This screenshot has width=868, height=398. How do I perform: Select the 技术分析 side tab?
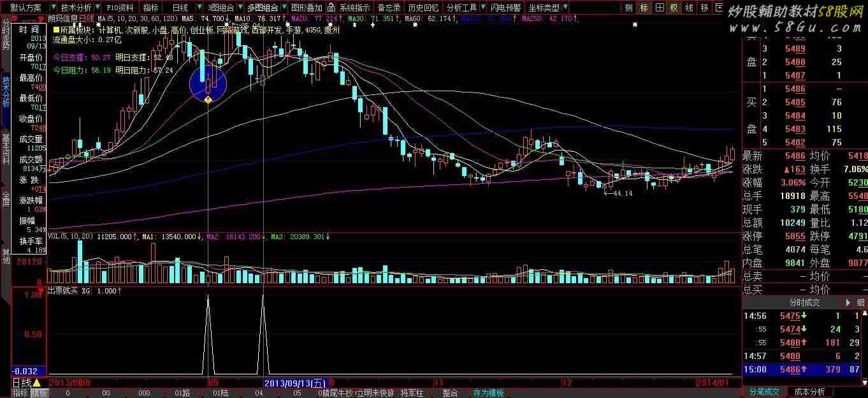tap(5, 91)
